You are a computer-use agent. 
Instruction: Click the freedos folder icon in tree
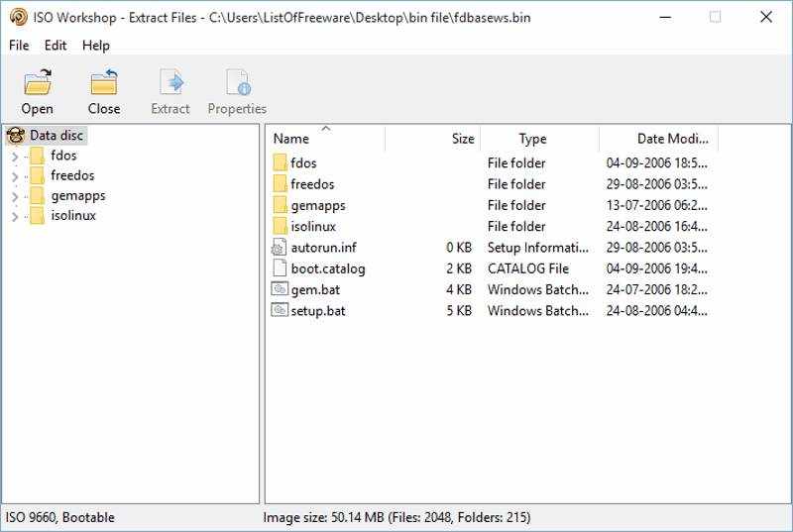pyautogui.click(x=37, y=175)
